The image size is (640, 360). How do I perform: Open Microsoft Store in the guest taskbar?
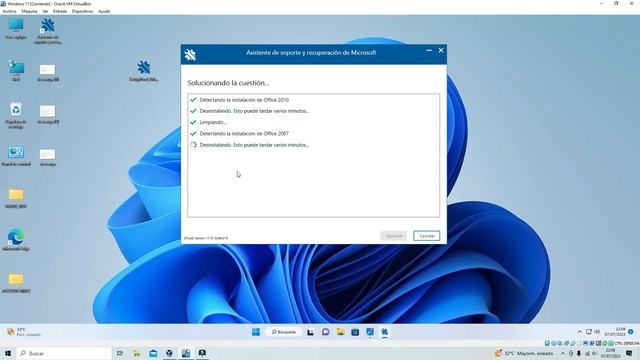click(355, 332)
